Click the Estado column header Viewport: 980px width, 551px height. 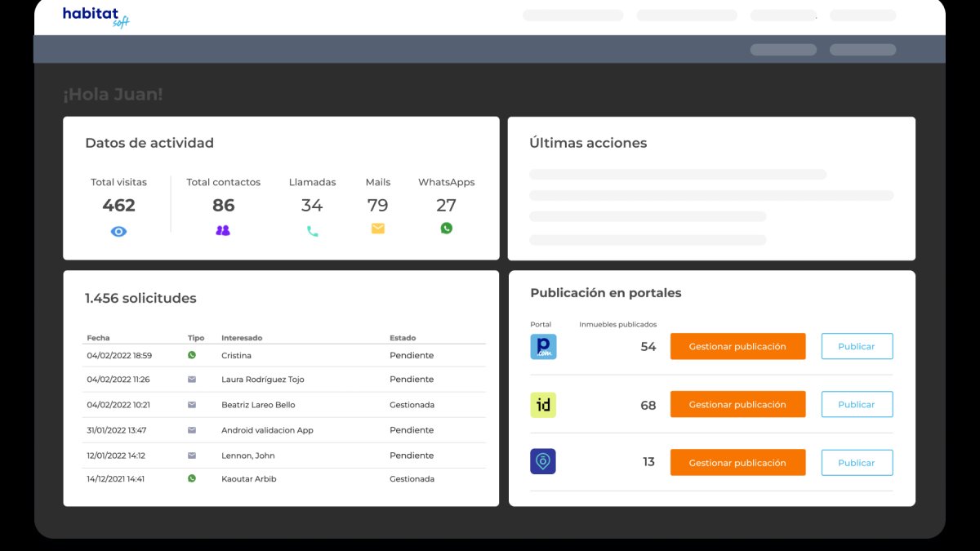point(403,338)
